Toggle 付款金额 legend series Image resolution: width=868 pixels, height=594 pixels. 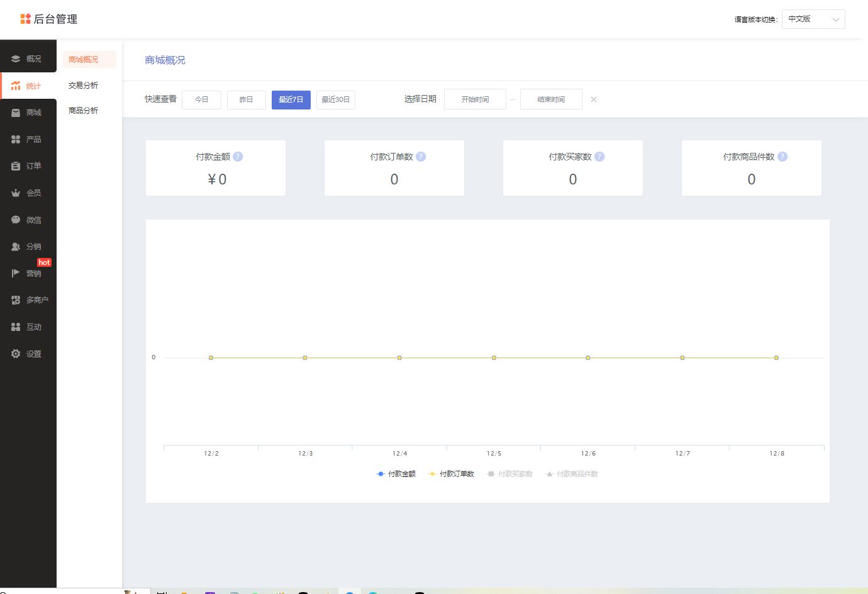(396, 474)
